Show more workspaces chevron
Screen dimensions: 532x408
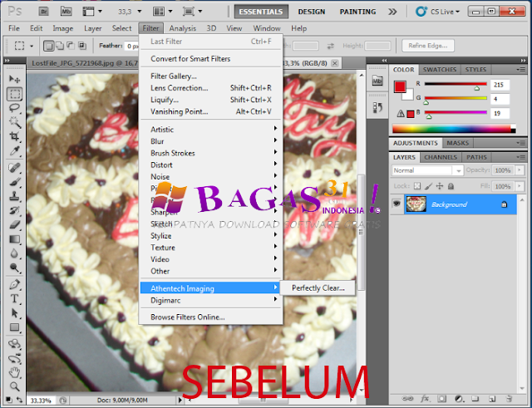392,12
